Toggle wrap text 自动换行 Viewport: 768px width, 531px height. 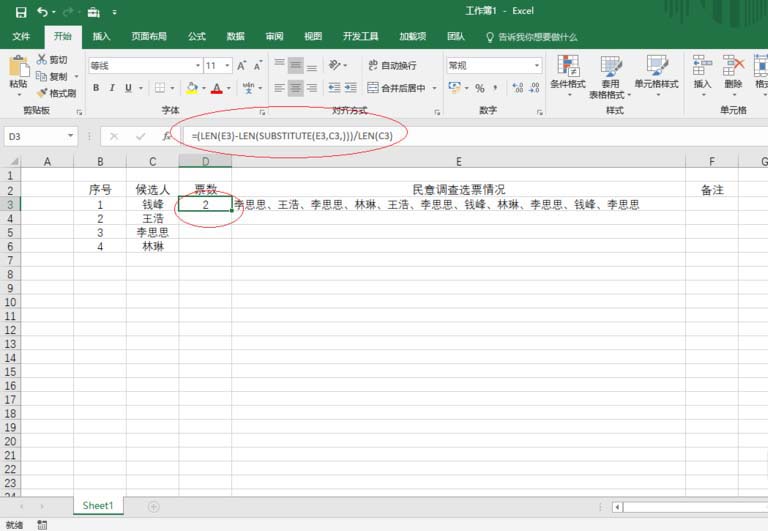392,65
